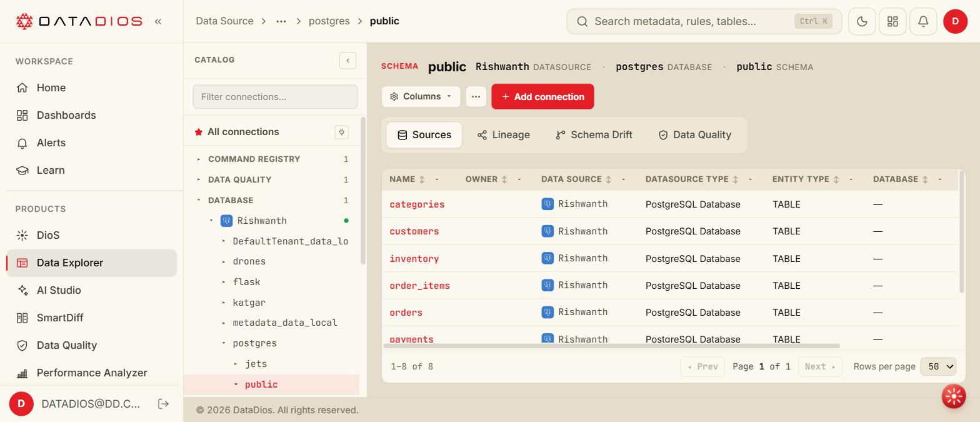This screenshot has height=422, width=980.
Task: Select All connections
Action: click(243, 132)
